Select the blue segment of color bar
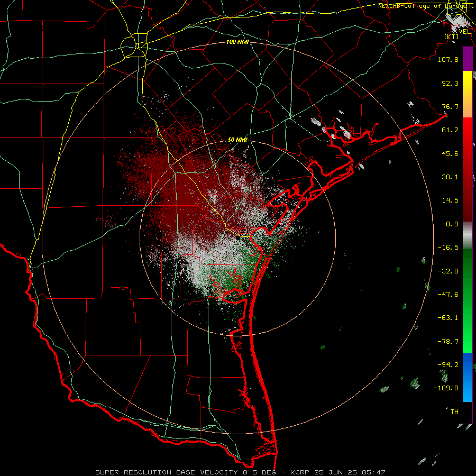The height and width of the screenshot is (476, 476). click(467, 377)
